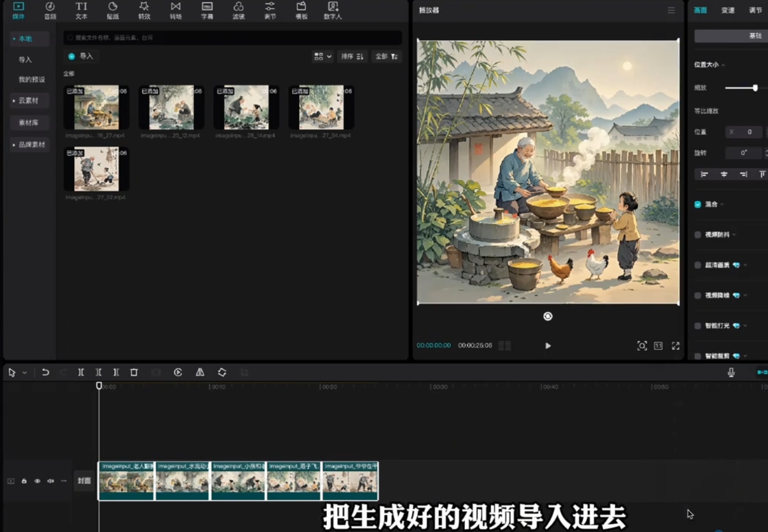The image size is (768, 532).
Task: Click the 封面 cover button on the track
Action: [84, 480]
